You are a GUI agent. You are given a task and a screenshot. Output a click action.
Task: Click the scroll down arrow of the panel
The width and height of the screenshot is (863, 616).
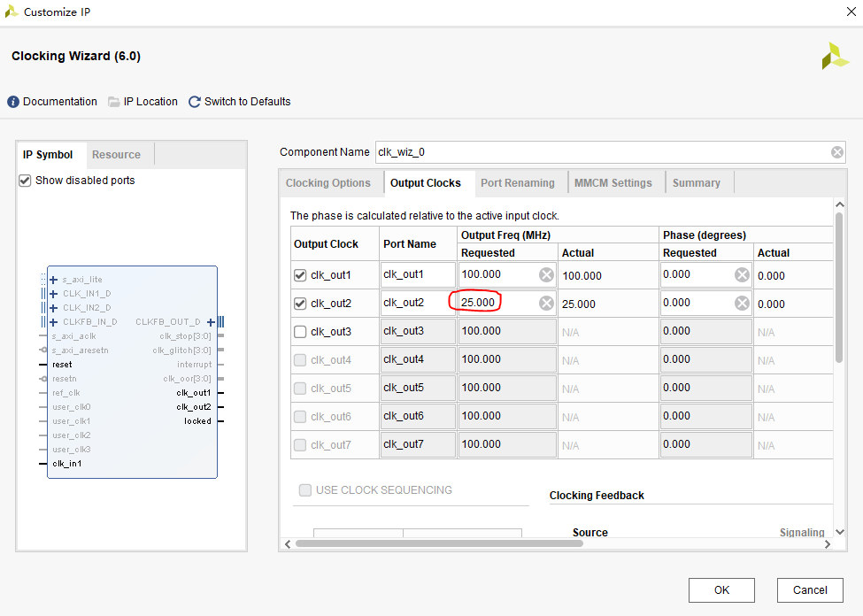click(x=839, y=532)
